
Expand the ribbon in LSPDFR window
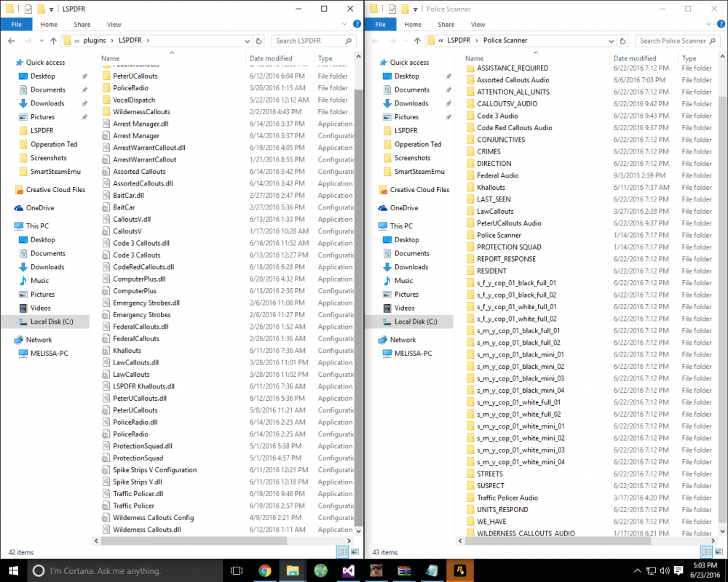coord(344,24)
